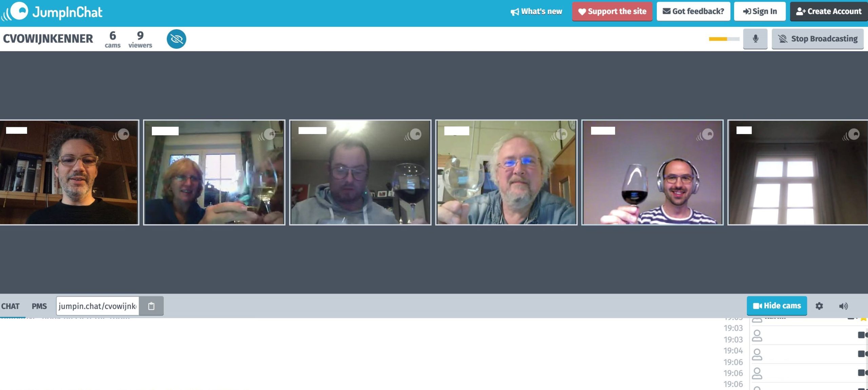The height and width of the screenshot is (390, 868).
Task: Open What's new announcements
Action: 536,12
